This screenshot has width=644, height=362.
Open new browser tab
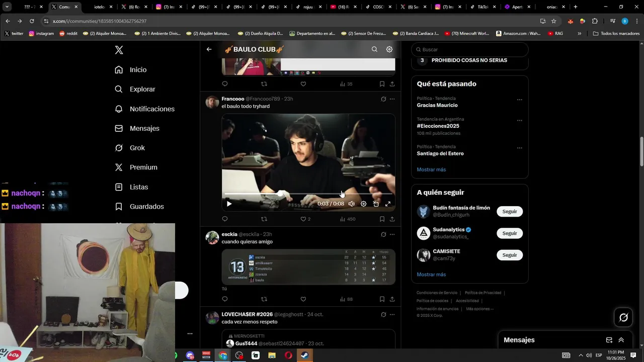tap(576, 7)
